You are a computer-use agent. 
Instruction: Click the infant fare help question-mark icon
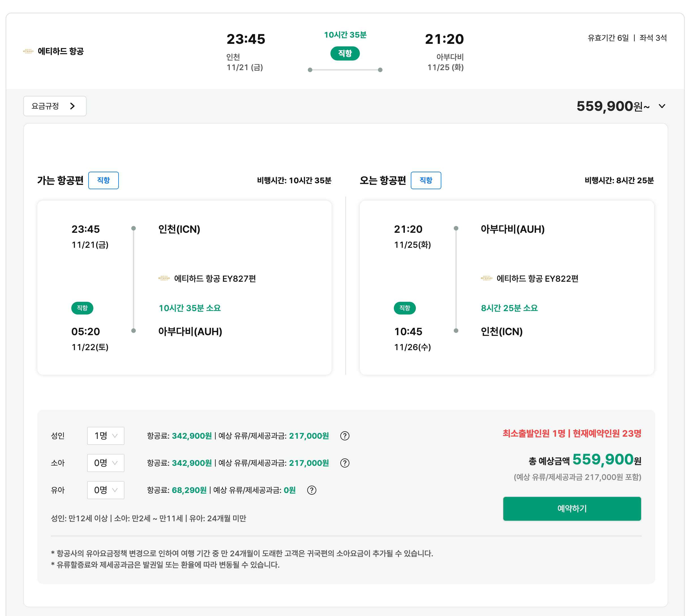(311, 490)
